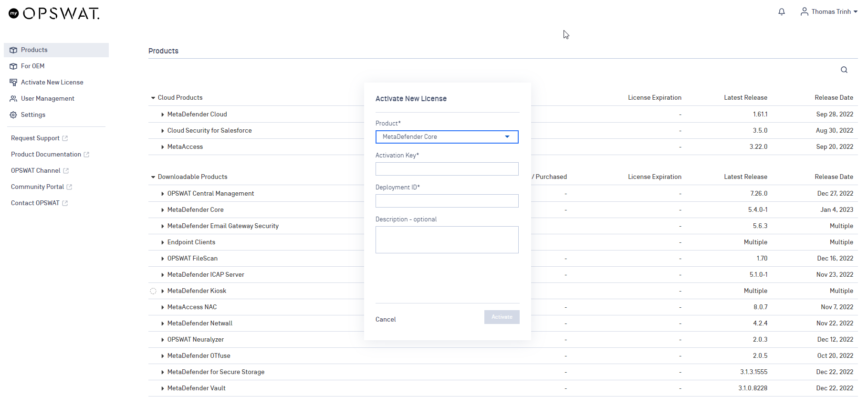Click Cloud Products 'Latest Release' column header
This screenshot has width=868, height=407.
point(745,98)
